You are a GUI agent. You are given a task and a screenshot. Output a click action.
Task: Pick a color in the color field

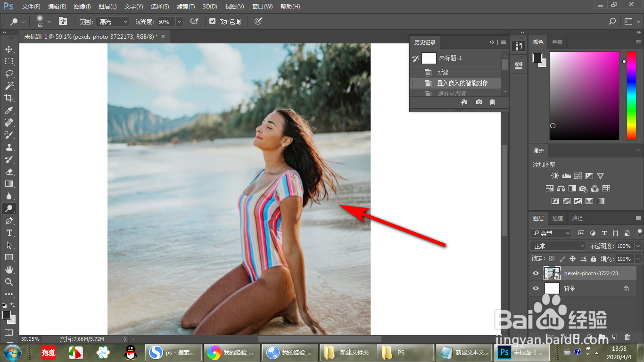584,96
